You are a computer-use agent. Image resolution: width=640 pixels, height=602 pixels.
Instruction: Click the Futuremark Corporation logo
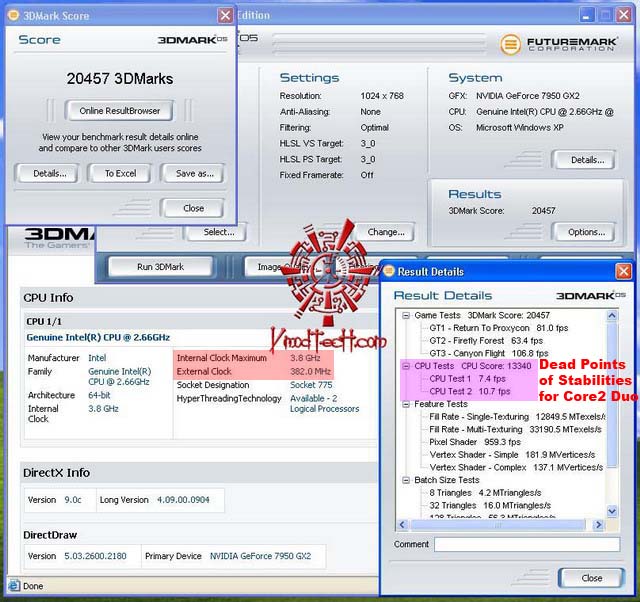559,44
